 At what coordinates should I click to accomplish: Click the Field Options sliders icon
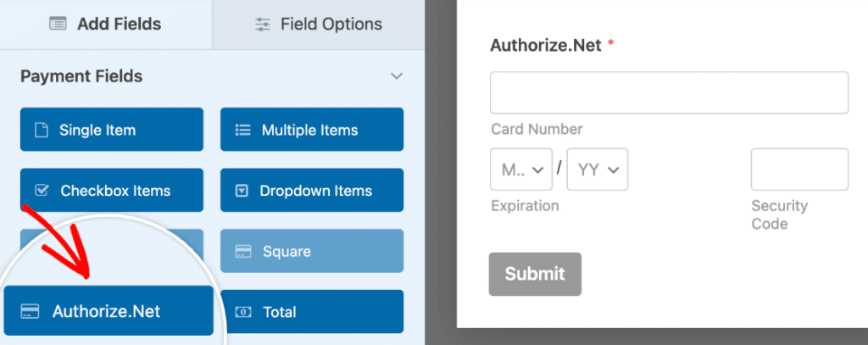tap(263, 25)
